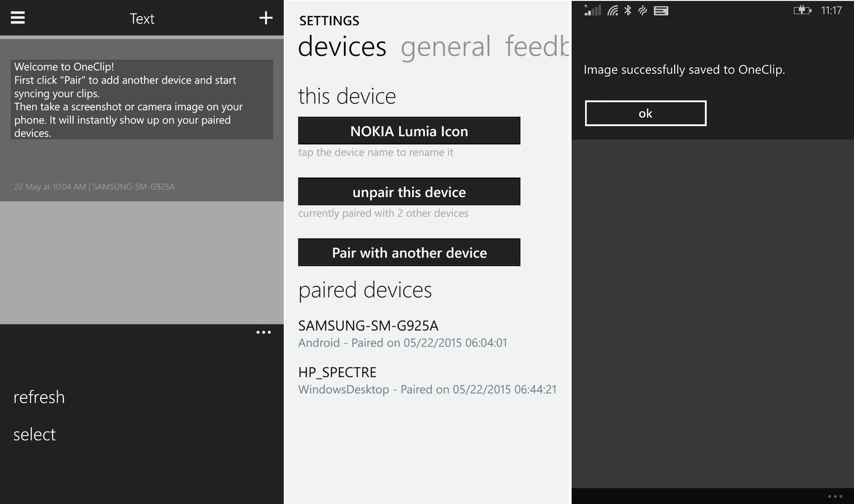Select the clip timestamp 22 May at 10:04 AM

(x=50, y=187)
